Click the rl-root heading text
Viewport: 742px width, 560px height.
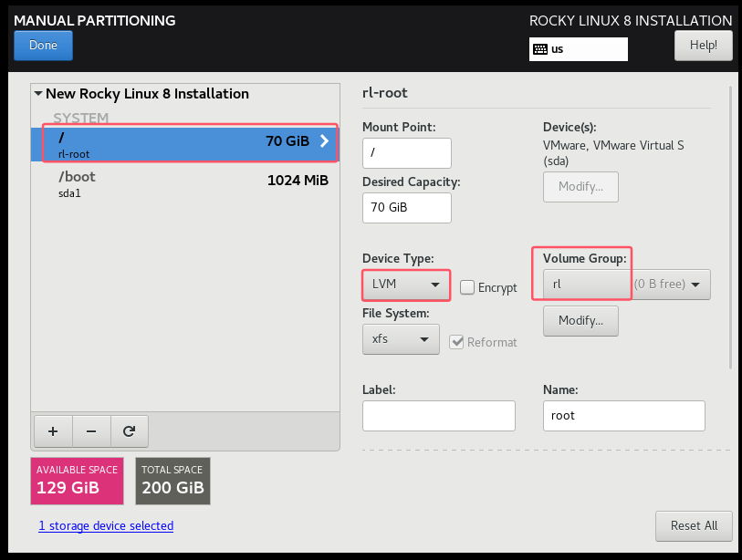click(x=385, y=93)
